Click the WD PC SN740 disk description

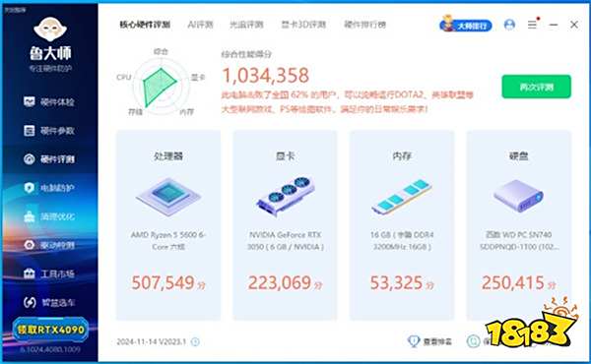[519, 240]
